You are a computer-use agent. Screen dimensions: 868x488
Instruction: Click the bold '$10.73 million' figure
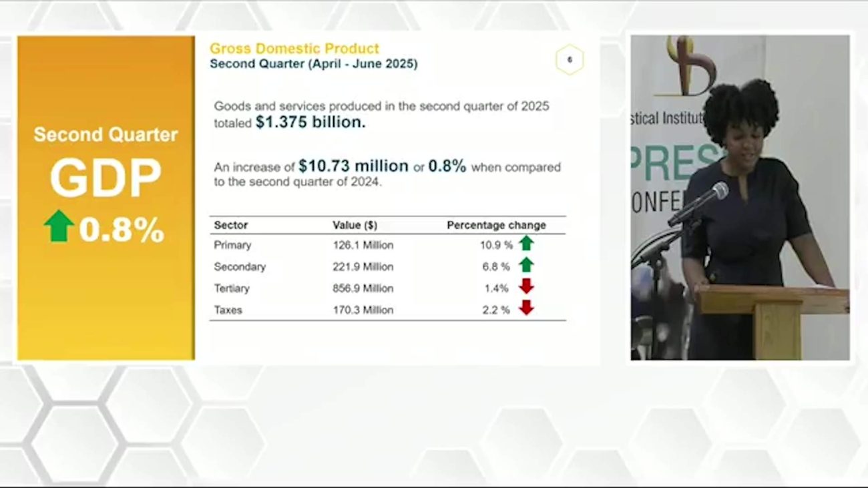(x=353, y=166)
